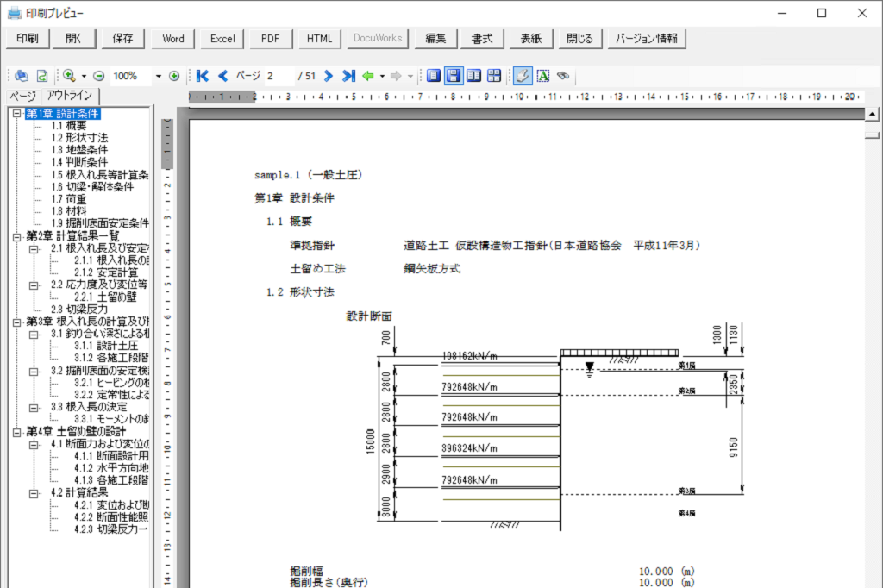Export to Word button
Screen dimensions: 883x588
172,38
